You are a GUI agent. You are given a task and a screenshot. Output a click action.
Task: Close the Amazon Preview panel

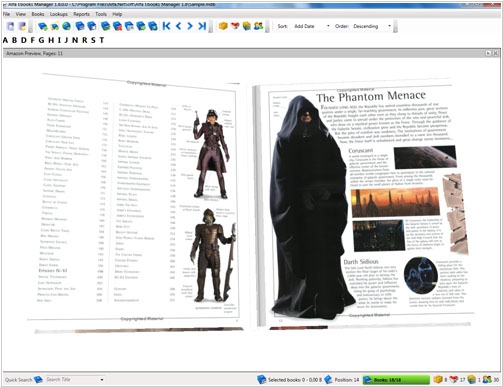coord(495,53)
